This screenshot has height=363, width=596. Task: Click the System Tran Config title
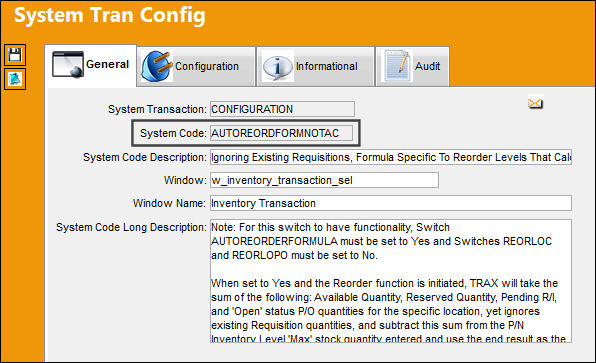coord(109,15)
